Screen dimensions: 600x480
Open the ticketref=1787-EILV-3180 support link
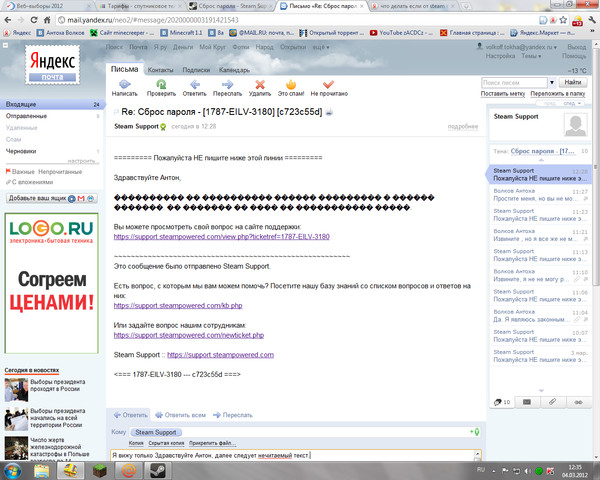(222, 237)
